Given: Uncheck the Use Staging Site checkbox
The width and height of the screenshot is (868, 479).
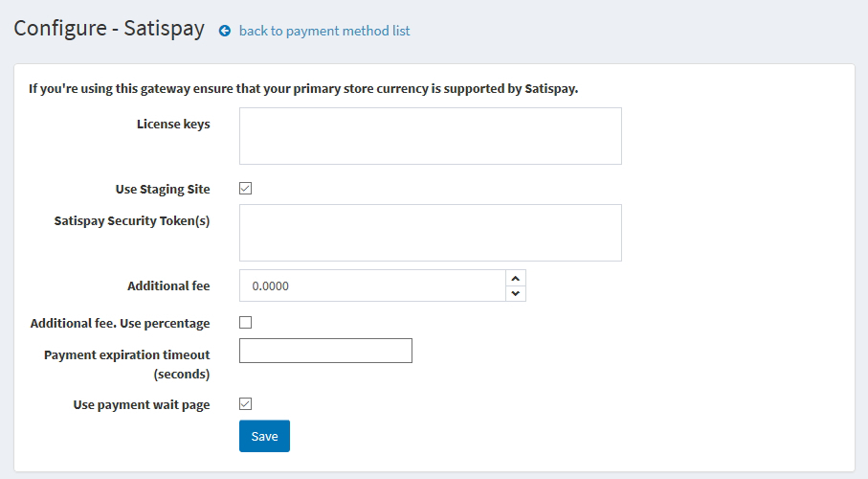Looking at the screenshot, I should point(245,189).
